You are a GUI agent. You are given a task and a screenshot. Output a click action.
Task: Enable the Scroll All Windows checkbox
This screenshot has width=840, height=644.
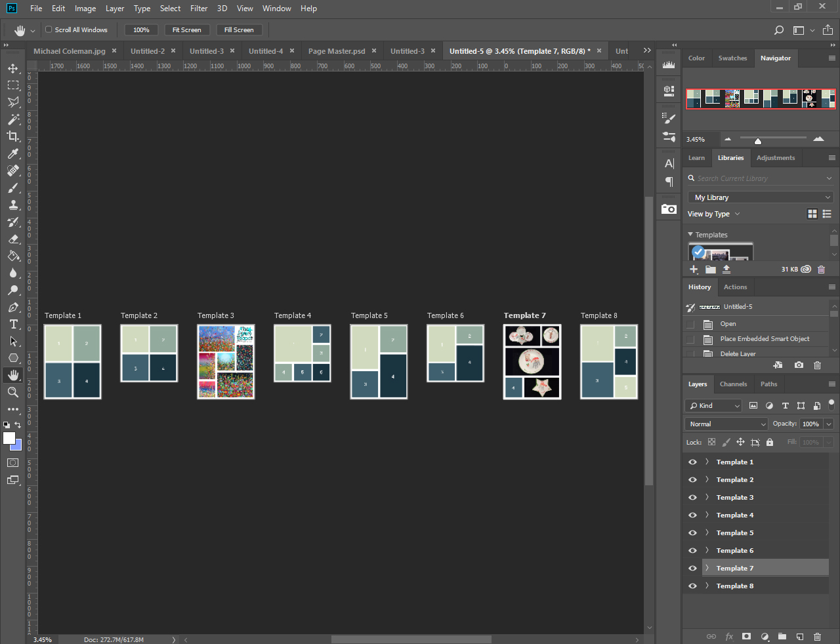click(49, 30)
